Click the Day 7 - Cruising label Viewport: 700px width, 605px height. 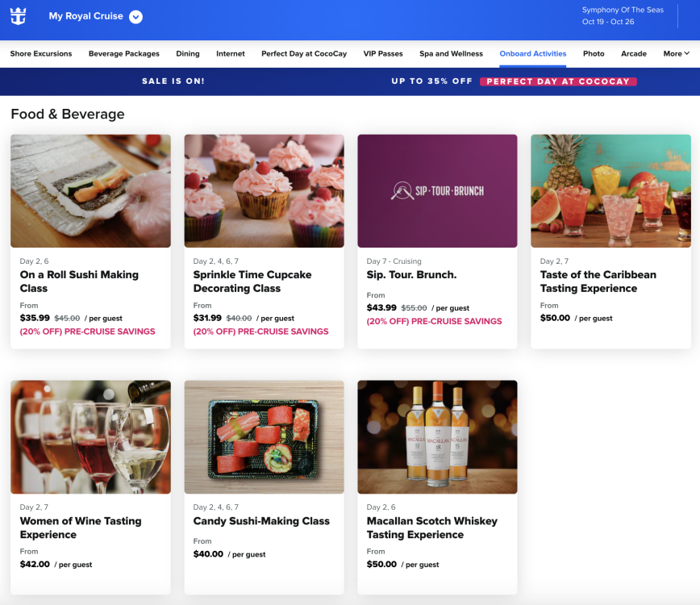pos(394,261)
